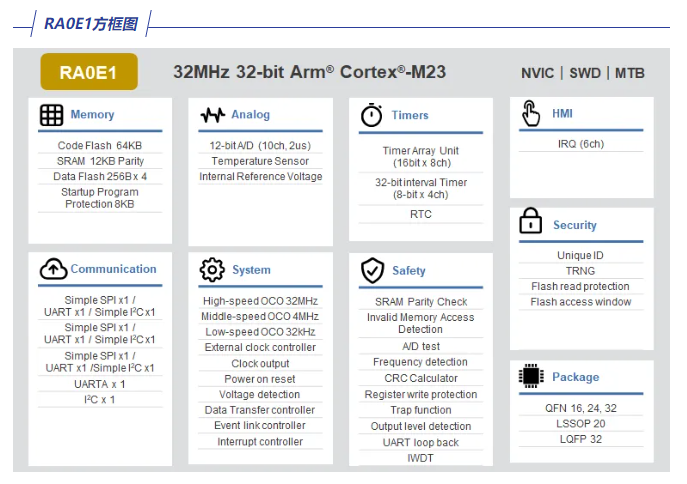The image size is (687, 484).
Task: Click the Safety shield checkmark icon
Action: [x=372, y=270]
